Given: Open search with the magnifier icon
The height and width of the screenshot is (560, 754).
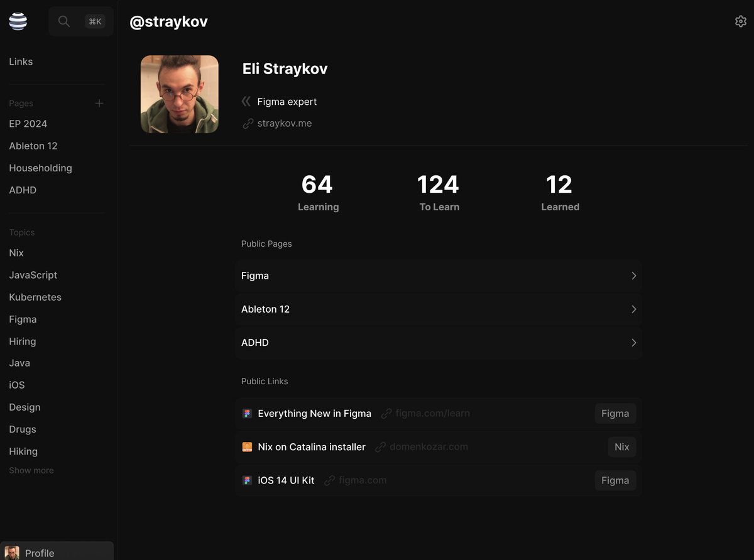Looking at the screenshot, I should tap(63, 21).
